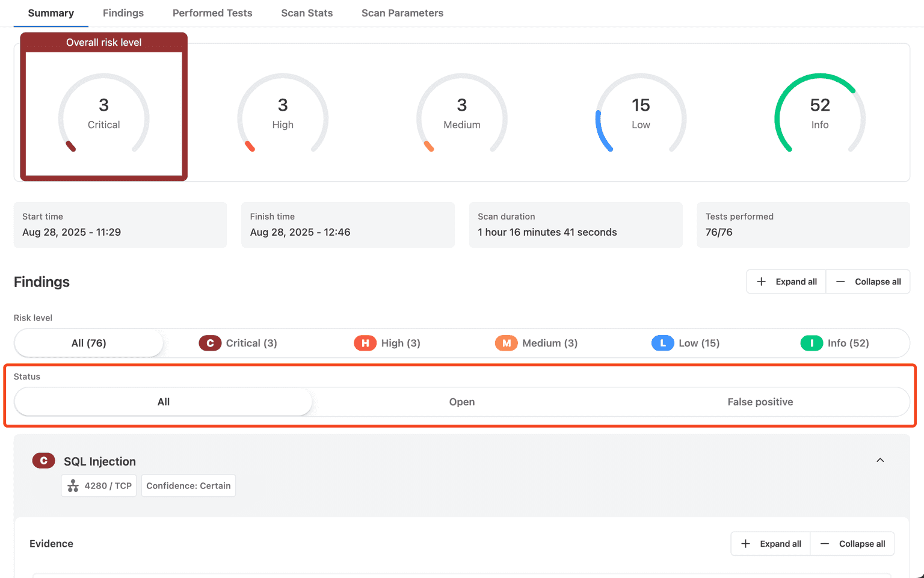Click the Medium severity M badge icon

pyautogui.click(x=506, y=343)
